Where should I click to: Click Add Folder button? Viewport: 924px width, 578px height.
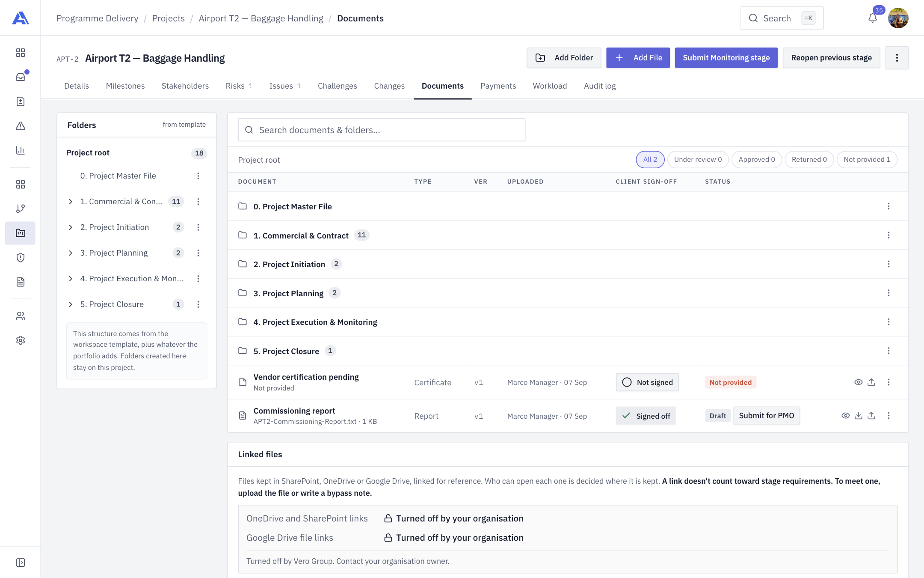[x=564, y=58]
